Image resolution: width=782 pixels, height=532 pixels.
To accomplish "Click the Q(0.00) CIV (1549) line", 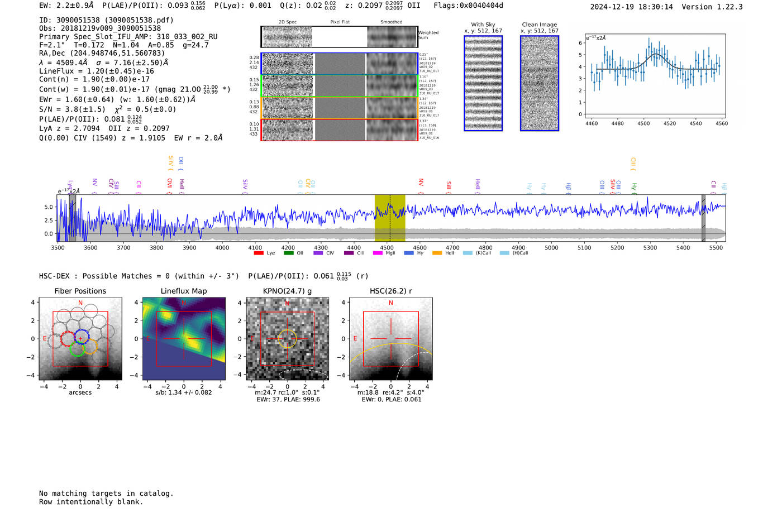I will [x=131, y=138].
